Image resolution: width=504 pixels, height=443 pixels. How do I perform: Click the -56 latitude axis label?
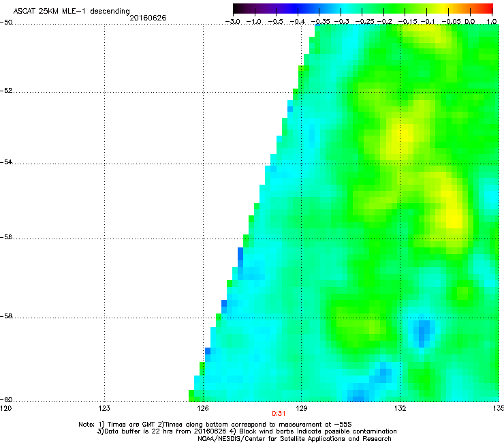(6, 237)
